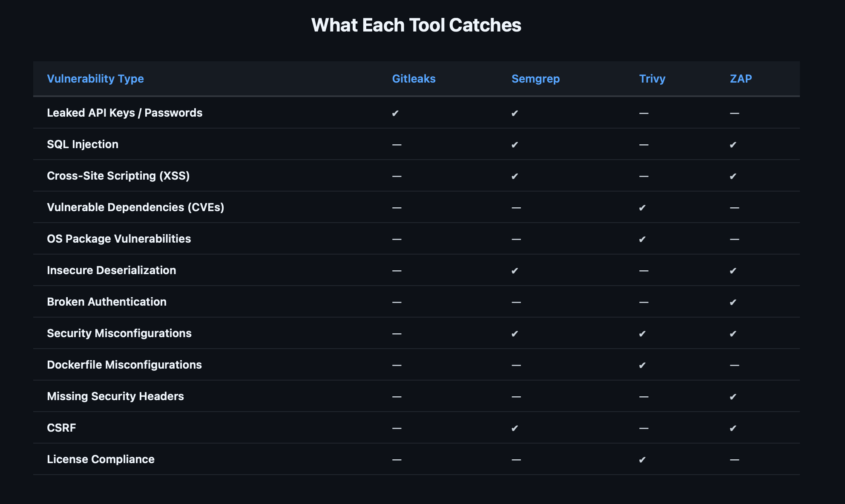Click the What Each Tool Catches heading
This screenshot has width=845, height=504.
416,25
